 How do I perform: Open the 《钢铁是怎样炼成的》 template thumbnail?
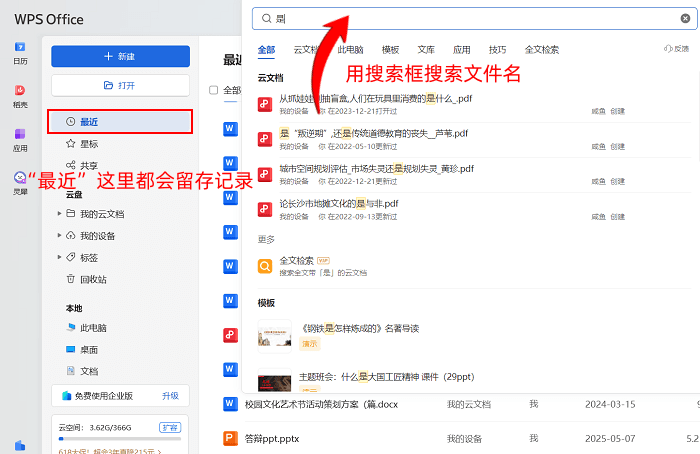pyautogui.click(x=274, y=336)
